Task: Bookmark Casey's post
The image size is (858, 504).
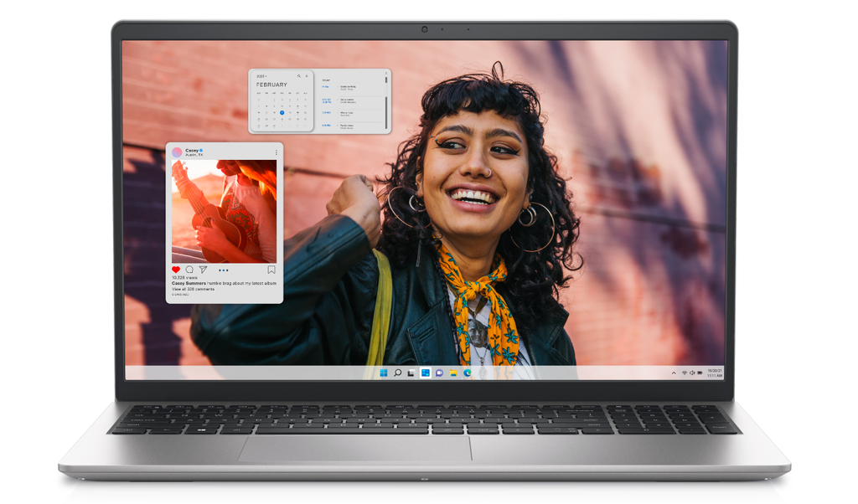Action: click(x=271, y=270)
